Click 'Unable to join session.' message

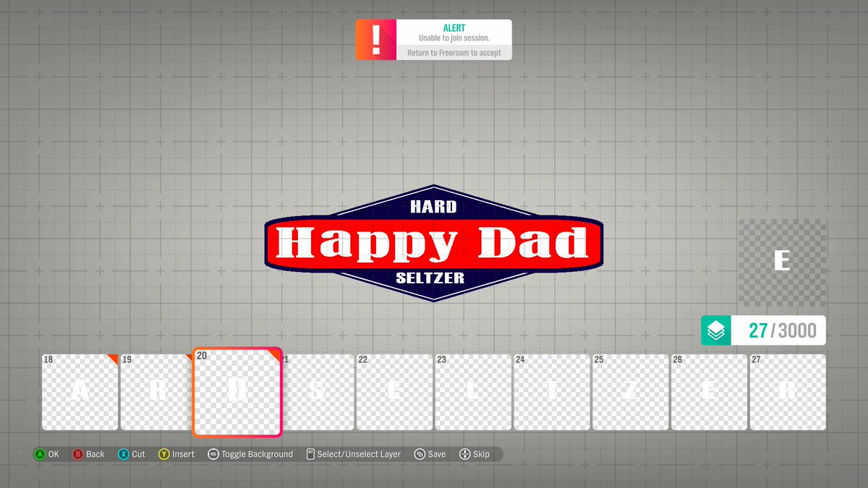click(x=454, y=38)
